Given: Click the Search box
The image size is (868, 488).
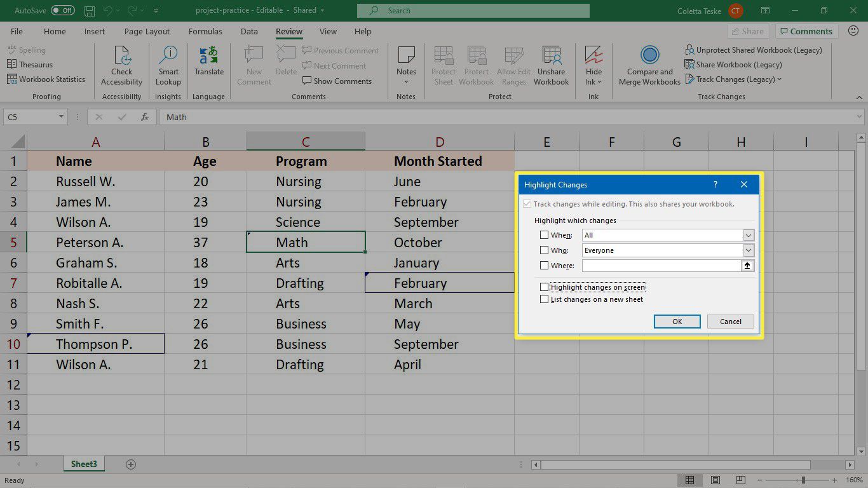Looking at the screenshot, I should tap(473, 11).
